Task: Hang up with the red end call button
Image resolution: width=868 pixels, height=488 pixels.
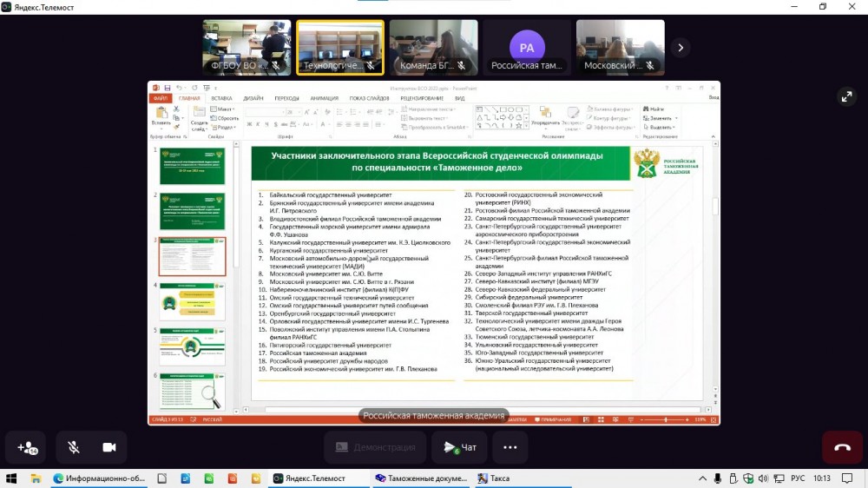Action: 842,447
